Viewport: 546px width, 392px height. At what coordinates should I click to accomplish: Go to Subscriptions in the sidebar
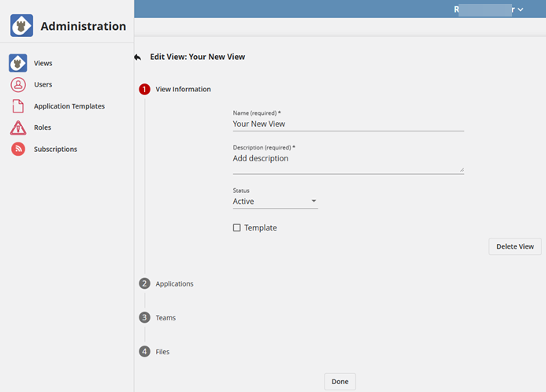55,149
